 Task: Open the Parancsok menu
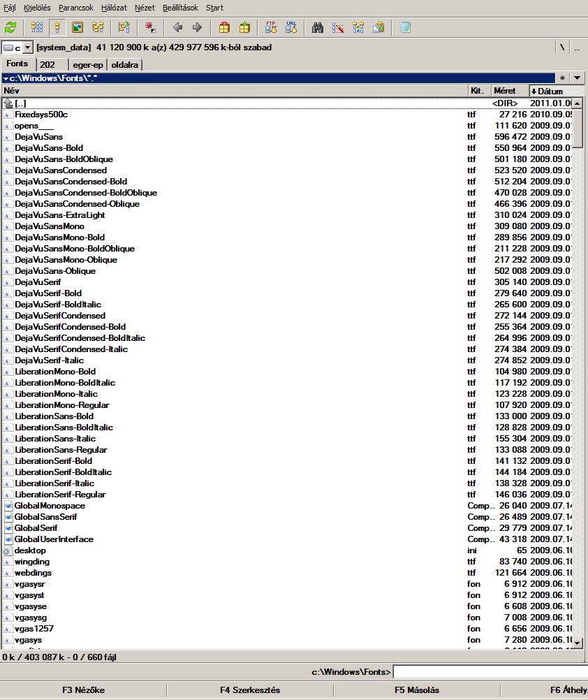tap(76, 8)
